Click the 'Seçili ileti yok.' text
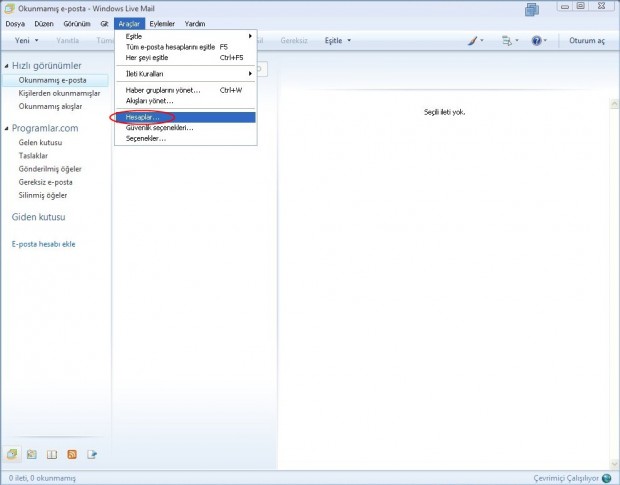Screen dimensions: 620x485 (x=444, y=112)
